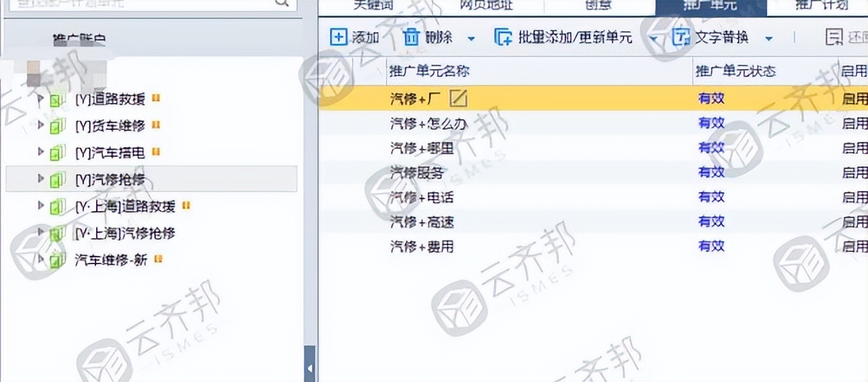Click the search magnifier icon in the search box
Image resolution: width=868 pixels, height=382 pixels.
tap(282, 3)
